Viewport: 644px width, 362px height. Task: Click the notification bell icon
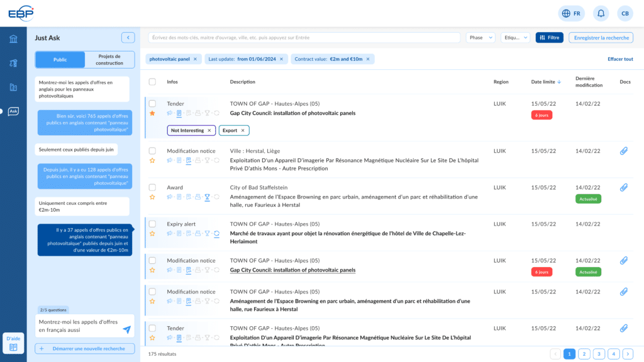click(x=601, y=13)
